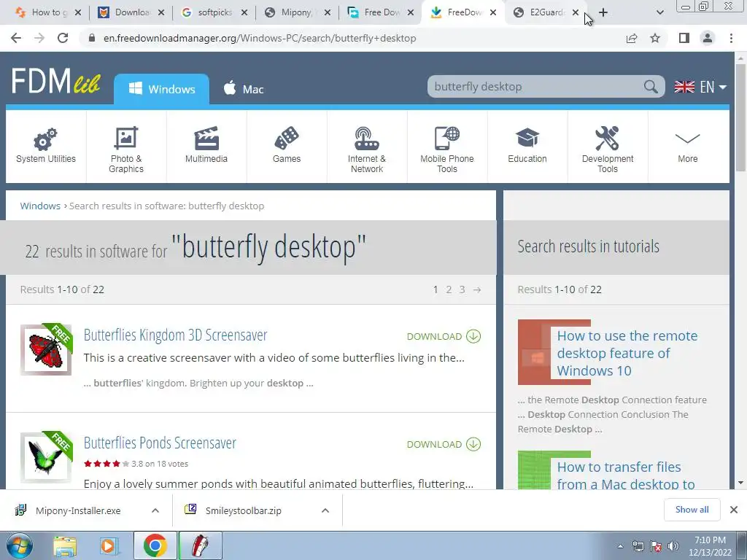Click the FDMlib logo
This screenshot has height=560, width=747.
pos(55,81)
